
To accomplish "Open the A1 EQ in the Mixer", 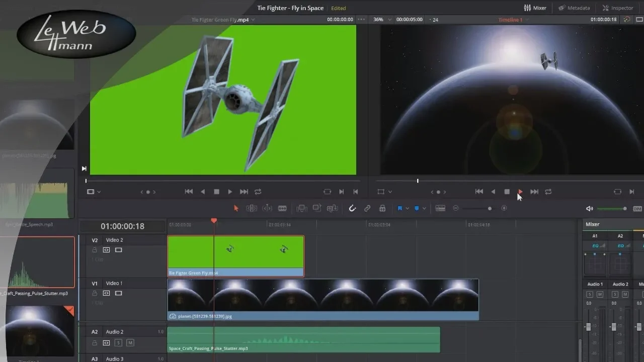I will pos(595,246).
